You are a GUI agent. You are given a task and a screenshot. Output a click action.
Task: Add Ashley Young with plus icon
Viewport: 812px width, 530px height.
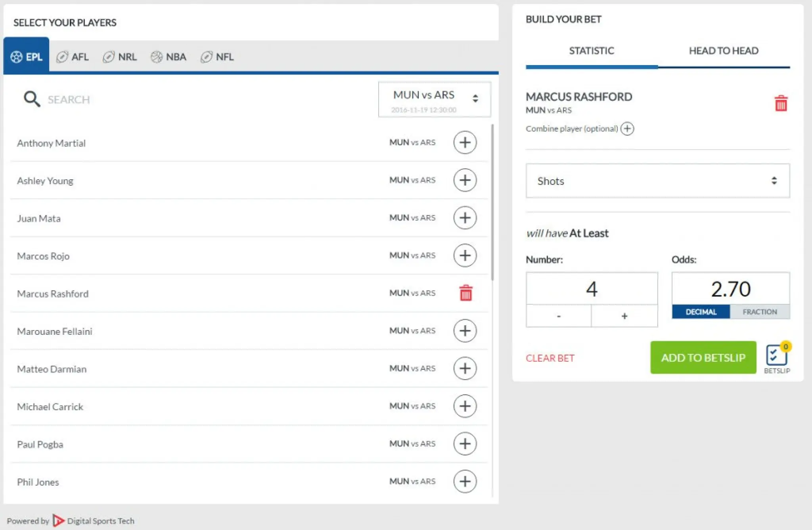[x=465, y=180]
